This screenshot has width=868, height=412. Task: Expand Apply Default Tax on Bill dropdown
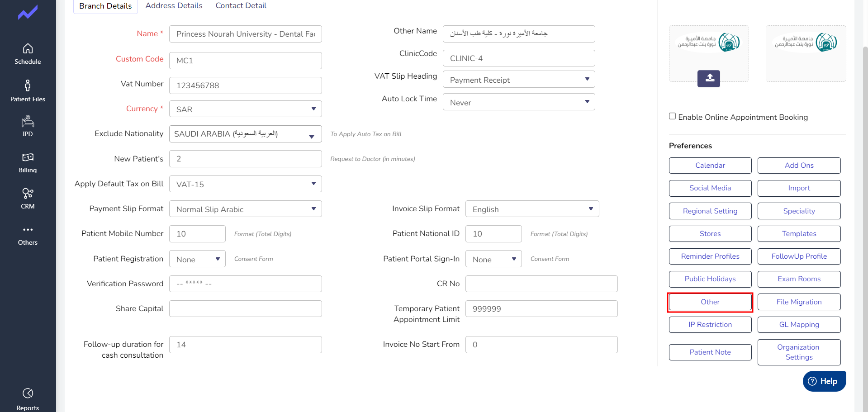(246, 184)
